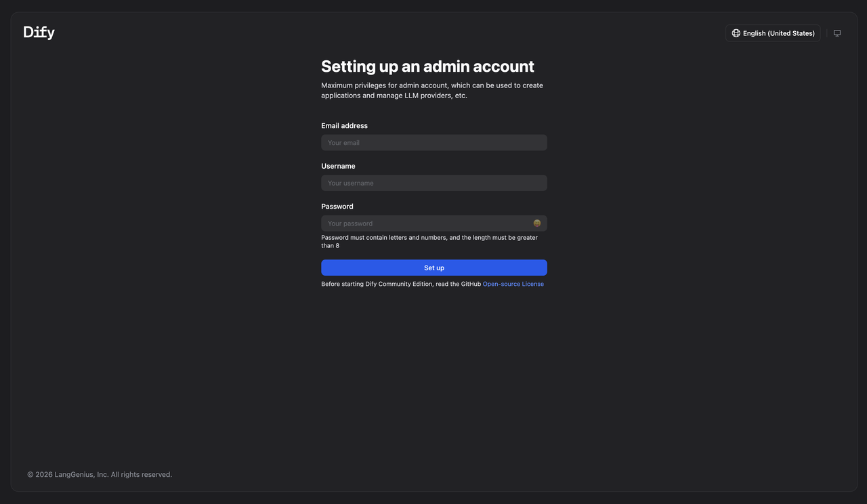Click the Dify logo

[x=39, y=33]
